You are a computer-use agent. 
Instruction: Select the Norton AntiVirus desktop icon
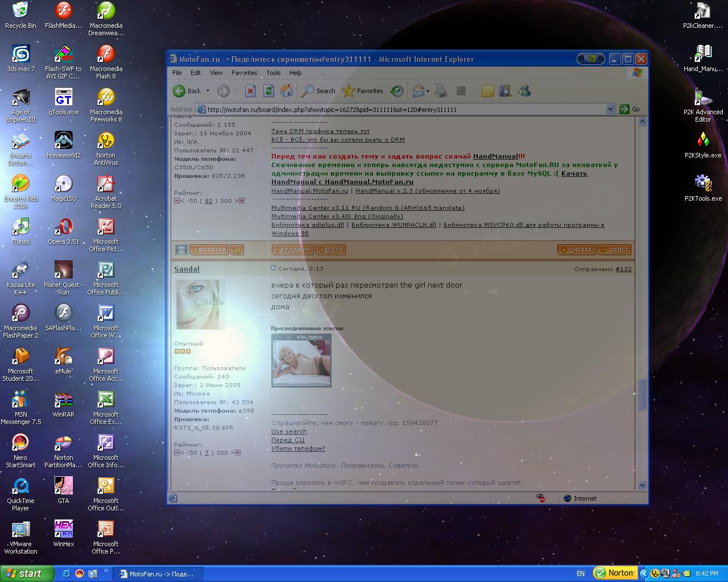pos(106,149)
